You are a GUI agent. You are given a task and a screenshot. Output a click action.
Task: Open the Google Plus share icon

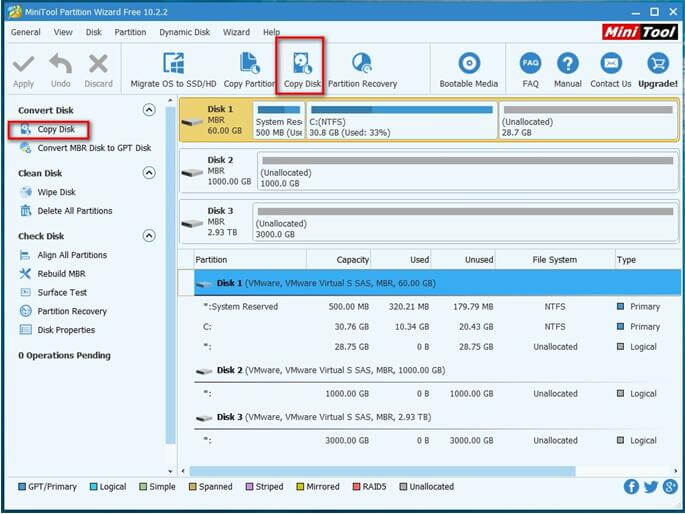tap(670, 486)
